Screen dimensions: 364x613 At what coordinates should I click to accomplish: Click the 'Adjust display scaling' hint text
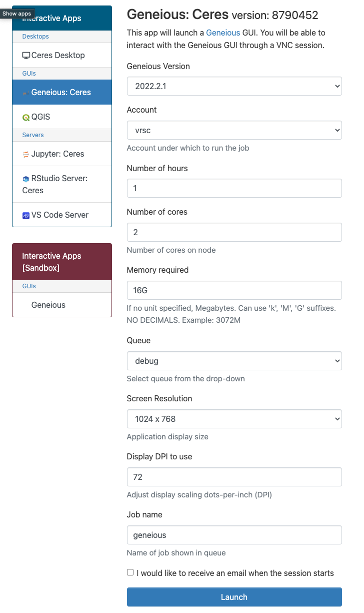click(x=199, y=495)
